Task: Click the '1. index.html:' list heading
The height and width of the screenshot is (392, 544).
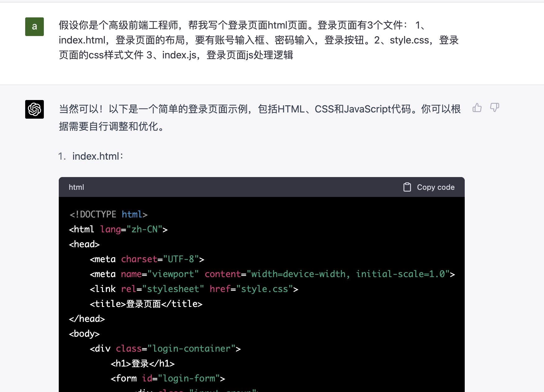Action: [91, 156]
